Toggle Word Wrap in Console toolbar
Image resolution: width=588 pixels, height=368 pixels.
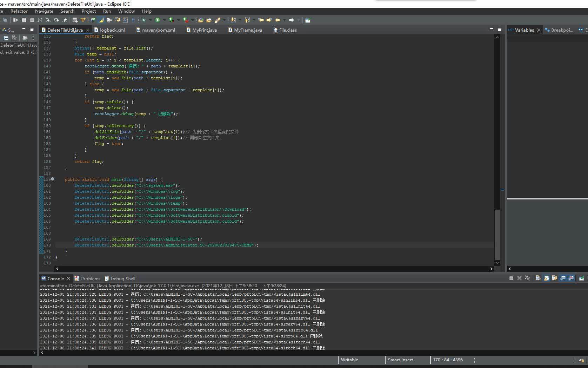(x=554, y=278)
